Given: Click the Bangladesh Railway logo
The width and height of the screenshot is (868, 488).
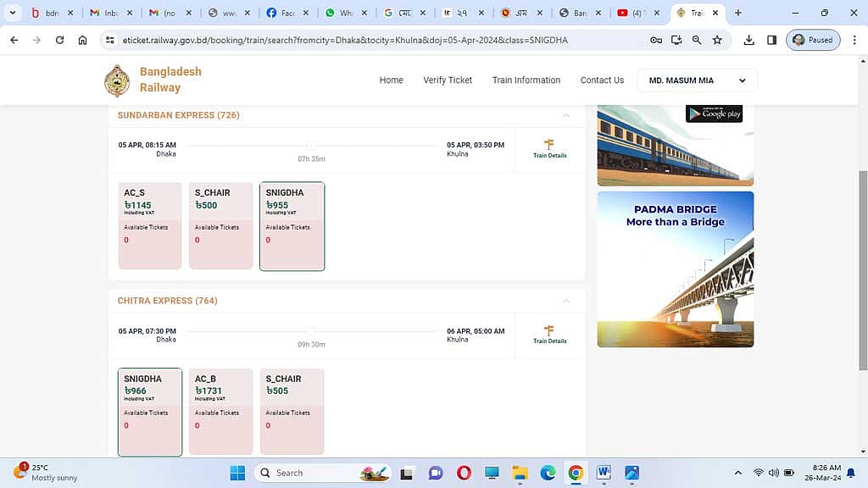Looking at the screenshot, I should [x=117, y=80].
